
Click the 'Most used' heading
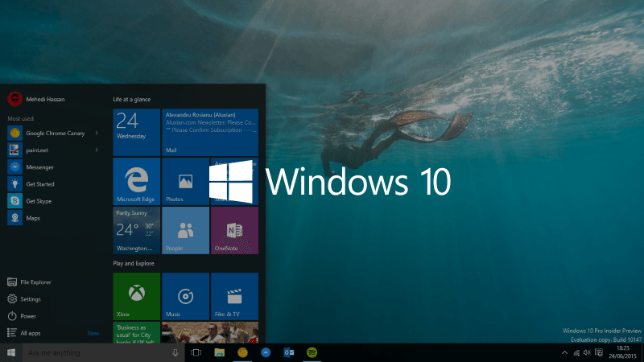point(21,118)
